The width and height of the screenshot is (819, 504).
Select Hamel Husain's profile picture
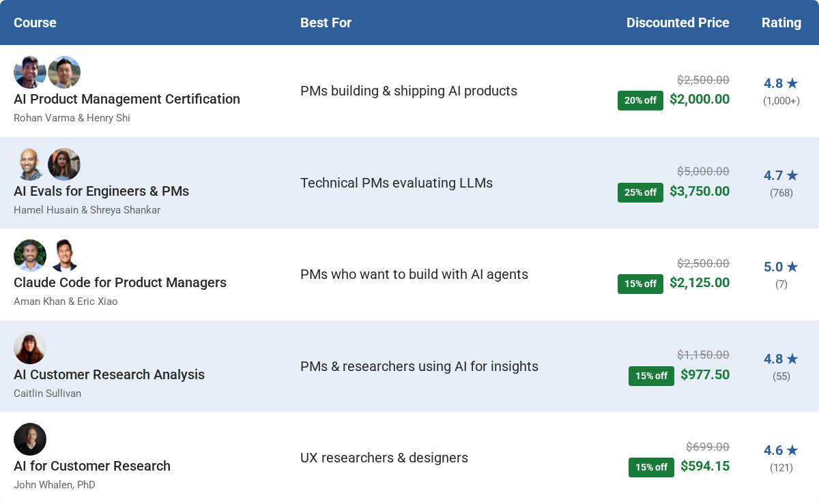click(30, 164)
